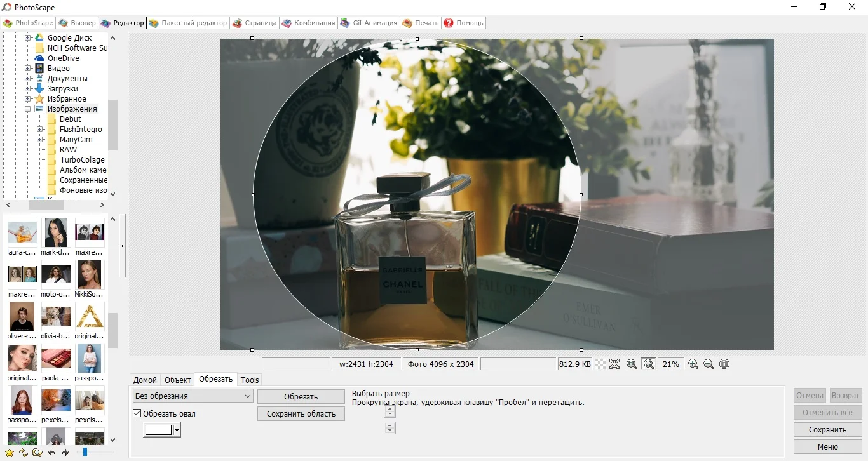Viewport: 868px width, 461px height.
Task: Click the thumbnail list scrollbar down arrow
Action: point(112,439)
